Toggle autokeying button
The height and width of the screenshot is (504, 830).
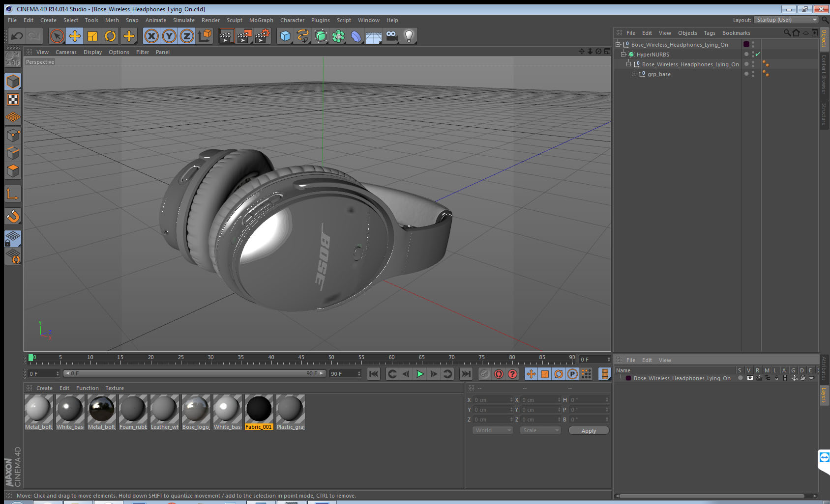499,374
